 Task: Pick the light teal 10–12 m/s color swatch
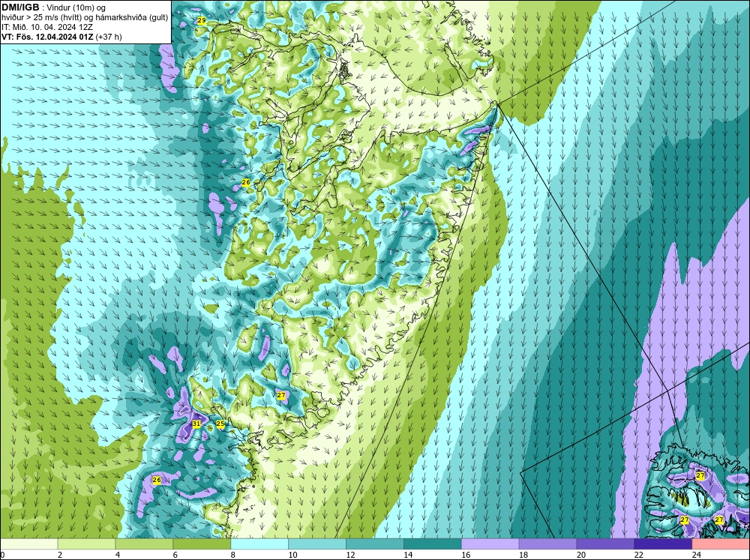click(x=316, y=544)
